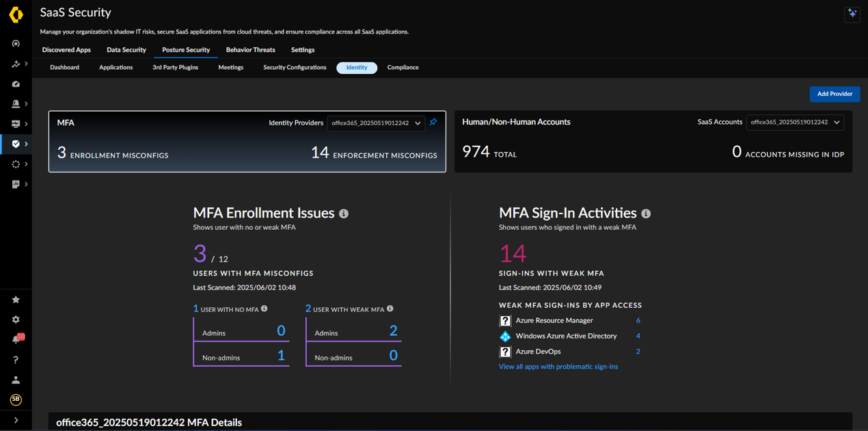The image size is (868, 431).
Task: Open the notifications bell icon
Action: [x=17, y=339]
